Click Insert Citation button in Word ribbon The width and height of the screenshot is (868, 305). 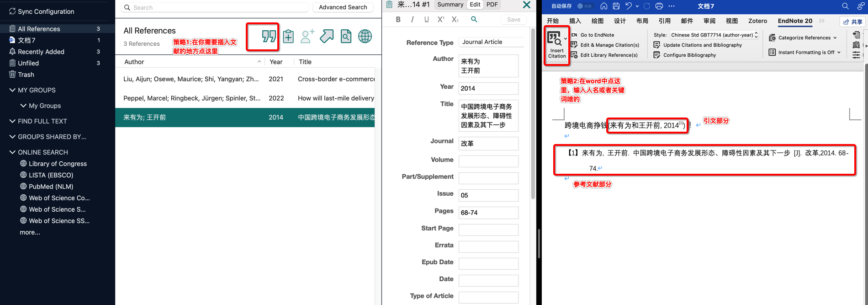coord(556,45)
